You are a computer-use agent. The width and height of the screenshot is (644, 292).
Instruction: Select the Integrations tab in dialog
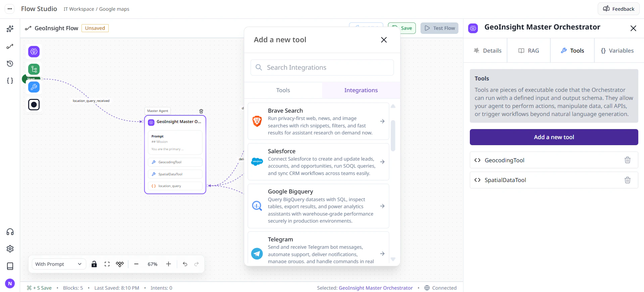[361, 90]
